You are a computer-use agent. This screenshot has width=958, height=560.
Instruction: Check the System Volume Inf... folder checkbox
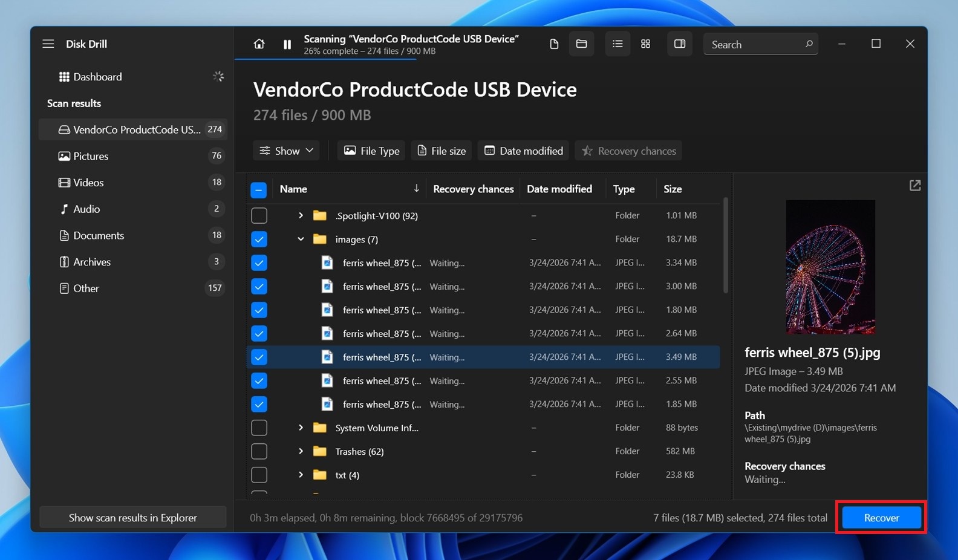259,428
